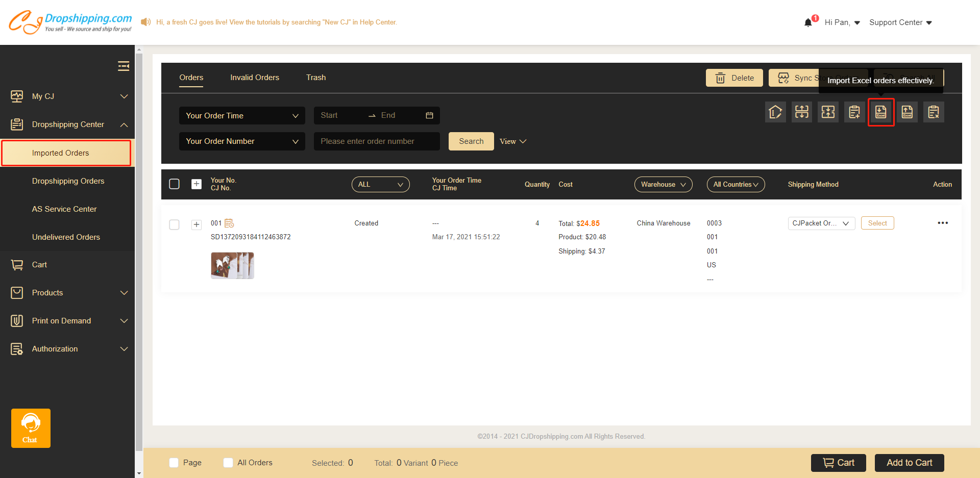The height and width of the screenshot is (478, 980).
Task: Tick the checkbox for order 001
Action: tap(174, 224)
